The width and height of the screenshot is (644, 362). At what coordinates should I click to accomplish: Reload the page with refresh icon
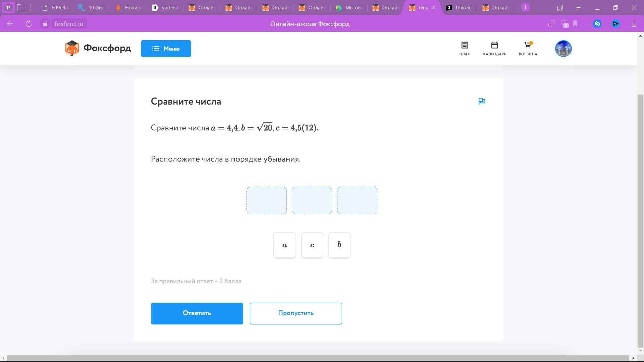29,24
